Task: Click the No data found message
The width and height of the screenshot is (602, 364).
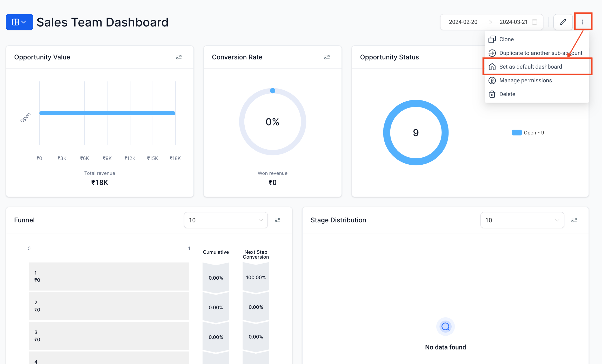Action: click(x=445, y=347)
